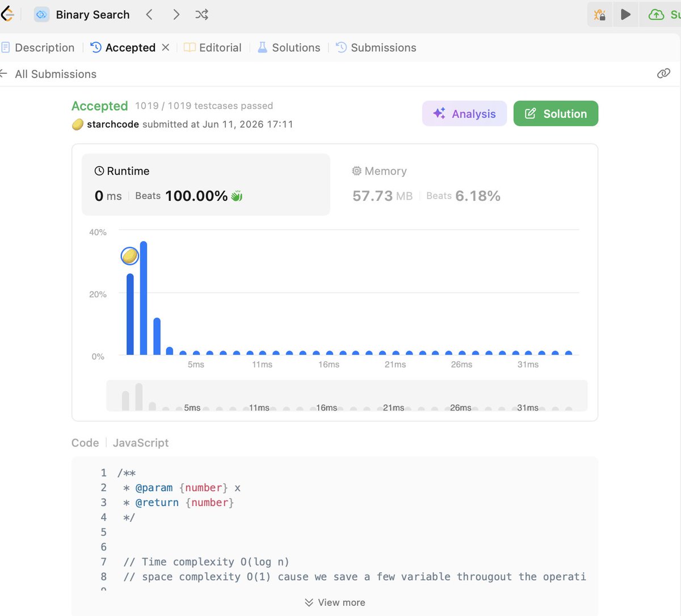Go to the previous problem arrow

point(149,15)
